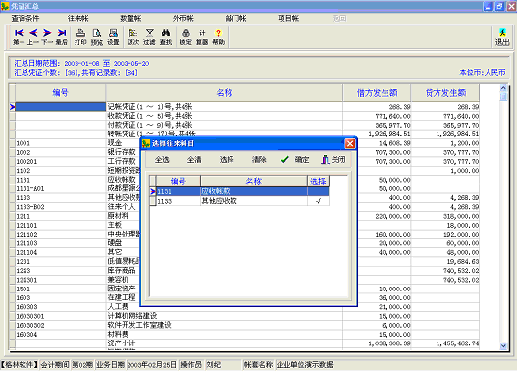
Task: Go to the previous record (上一)
Action: coord(33,37)
